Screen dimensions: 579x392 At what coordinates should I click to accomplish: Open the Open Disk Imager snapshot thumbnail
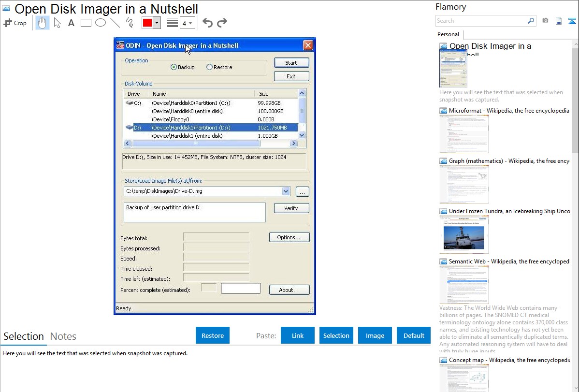click(453, 69)
